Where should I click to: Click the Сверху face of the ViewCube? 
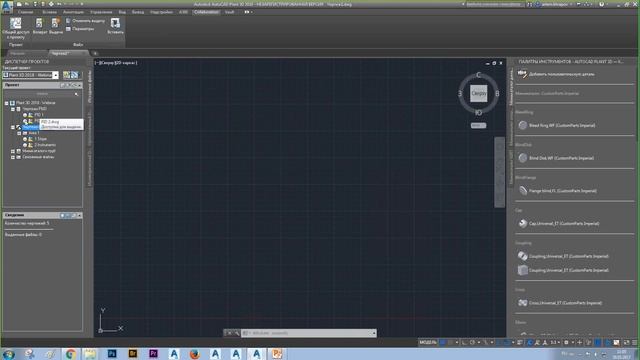click(478, 93)
